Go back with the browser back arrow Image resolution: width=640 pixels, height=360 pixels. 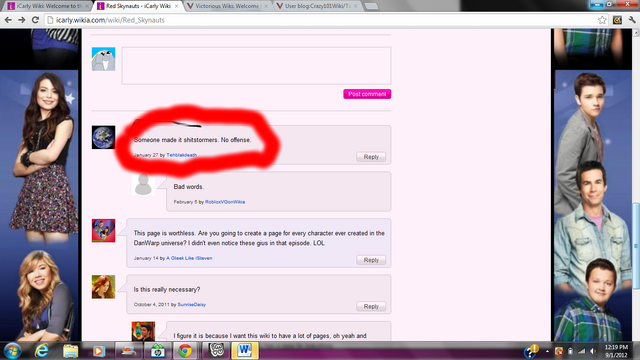8,20
